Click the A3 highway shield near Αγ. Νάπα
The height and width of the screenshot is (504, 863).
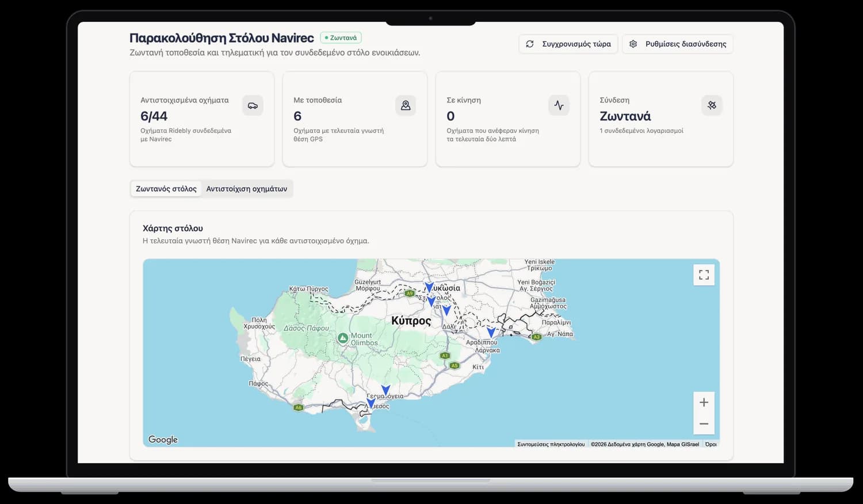[536, 337]
